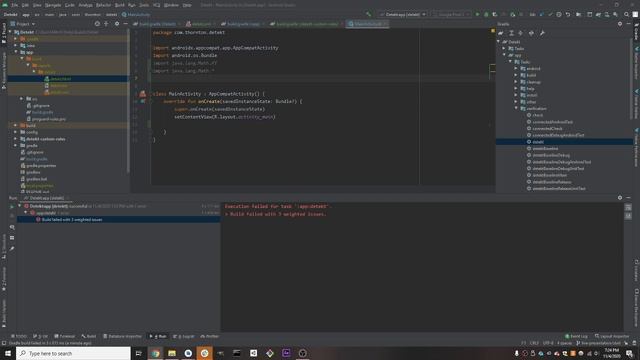Click the Run panel settings gear
640x360 pixels.
click(x=620, y=198)
